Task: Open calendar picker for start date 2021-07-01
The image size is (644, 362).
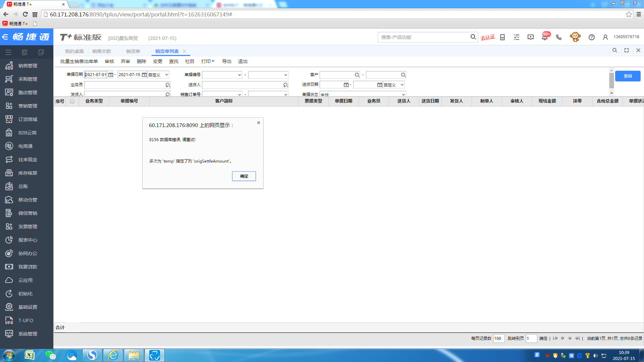Action: coord(111,75)
